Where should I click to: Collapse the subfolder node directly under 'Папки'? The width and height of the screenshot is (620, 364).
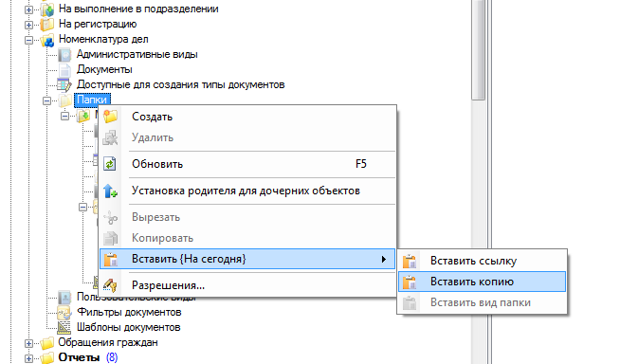[x=64, y=116]
